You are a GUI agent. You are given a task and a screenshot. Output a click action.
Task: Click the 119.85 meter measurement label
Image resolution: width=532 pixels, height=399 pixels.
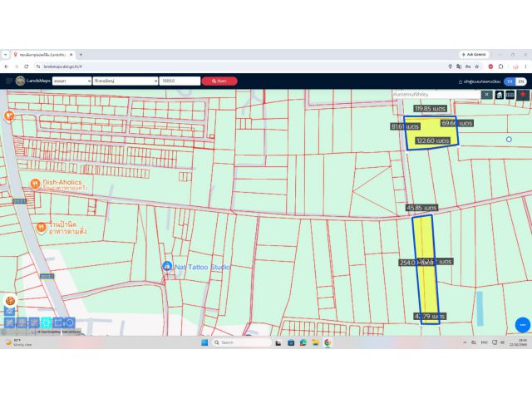430,109
